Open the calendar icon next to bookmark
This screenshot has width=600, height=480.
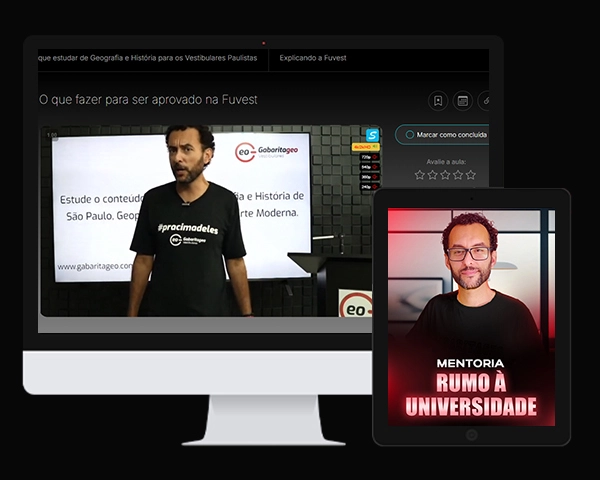tap(462, 101)
